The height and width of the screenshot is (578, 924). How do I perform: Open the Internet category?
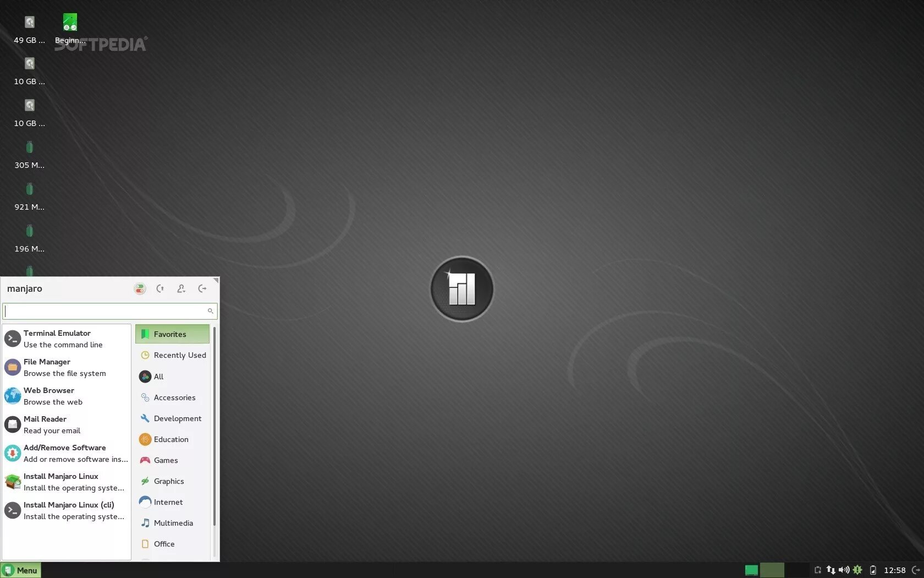coord(172,502)
